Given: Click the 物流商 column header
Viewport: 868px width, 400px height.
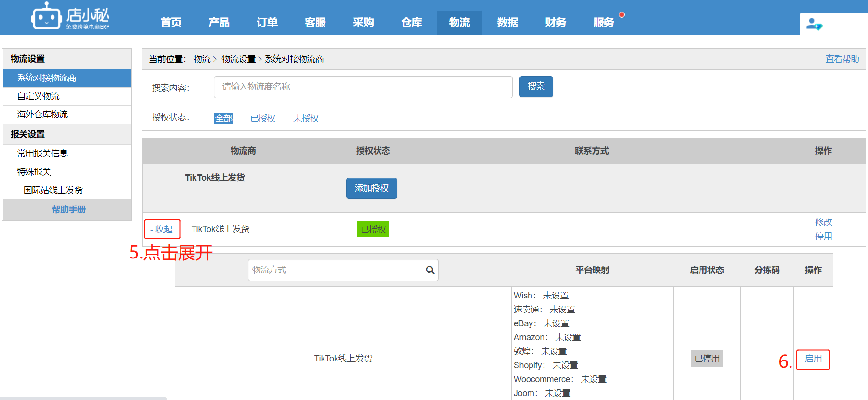Looking at the screenshot, I should click(243, 151).
